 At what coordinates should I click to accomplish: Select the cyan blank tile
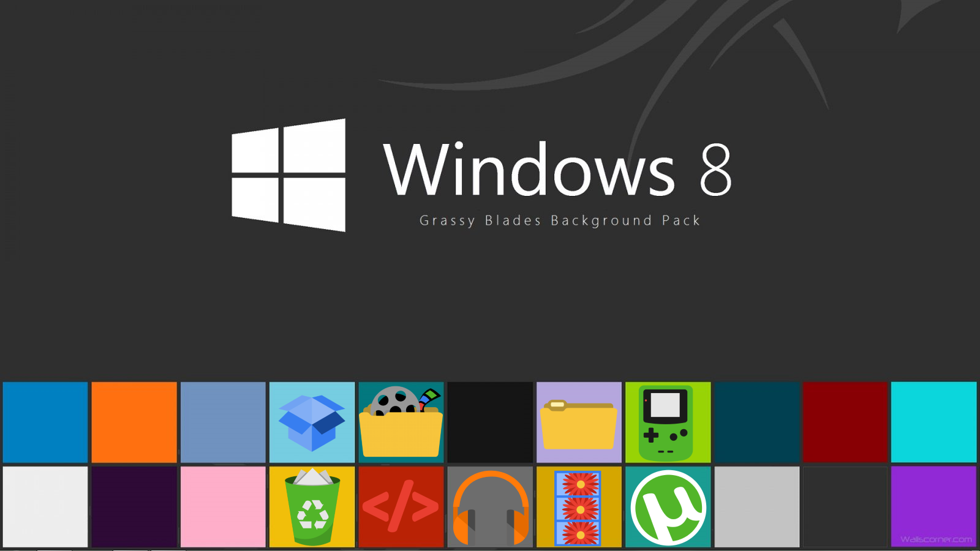(x=934, y=422)
